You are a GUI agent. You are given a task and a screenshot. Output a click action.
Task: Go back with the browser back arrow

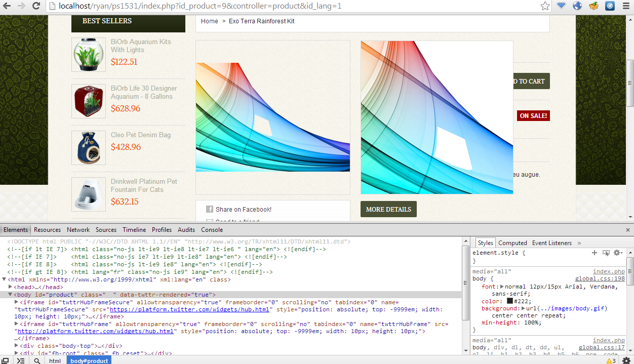pyautogui.click(x=7, y=6)
